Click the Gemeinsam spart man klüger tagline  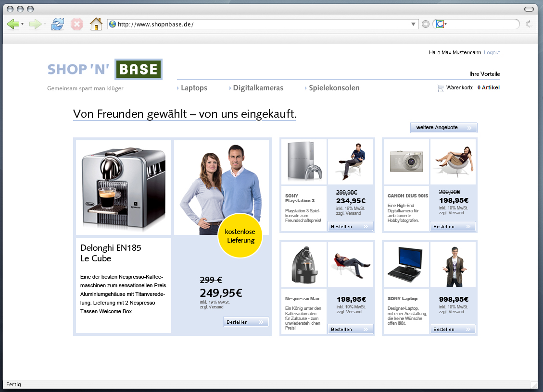[x=85, y=88]
